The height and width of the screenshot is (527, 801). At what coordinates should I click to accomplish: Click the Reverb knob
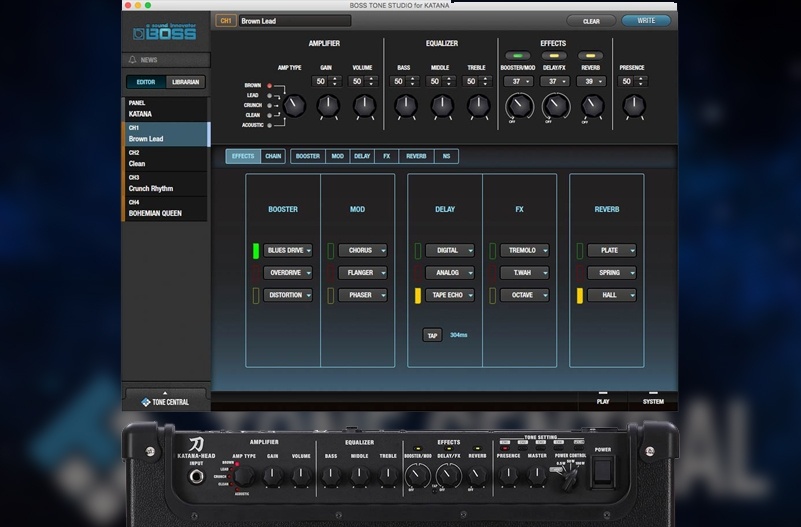tap(592, 106)
